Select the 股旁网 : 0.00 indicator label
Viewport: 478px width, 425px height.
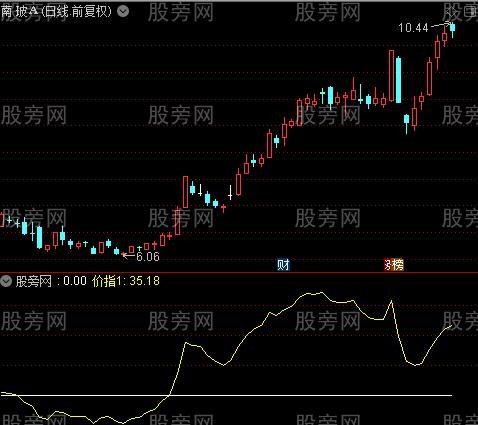[51, 281]
